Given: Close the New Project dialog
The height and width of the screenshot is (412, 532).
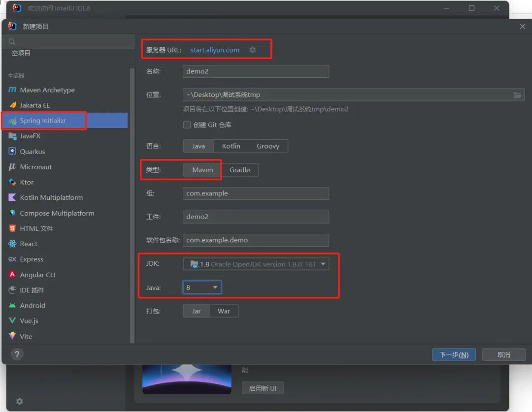Looking at the screenshot, I should [523, 27].
